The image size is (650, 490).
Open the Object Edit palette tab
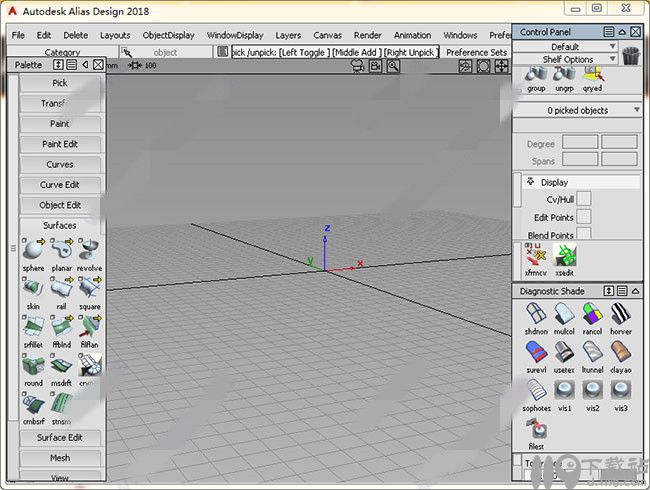[60, 205]
